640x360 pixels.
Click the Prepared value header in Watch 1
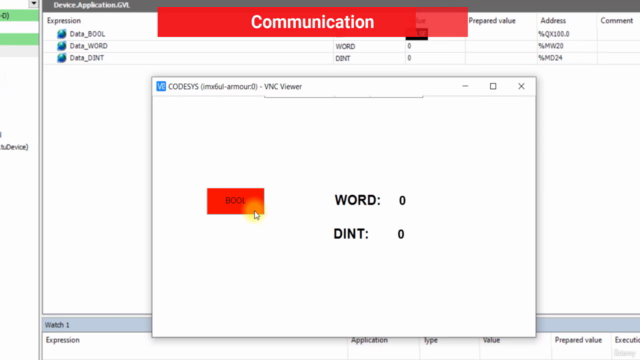coord(578,340)
